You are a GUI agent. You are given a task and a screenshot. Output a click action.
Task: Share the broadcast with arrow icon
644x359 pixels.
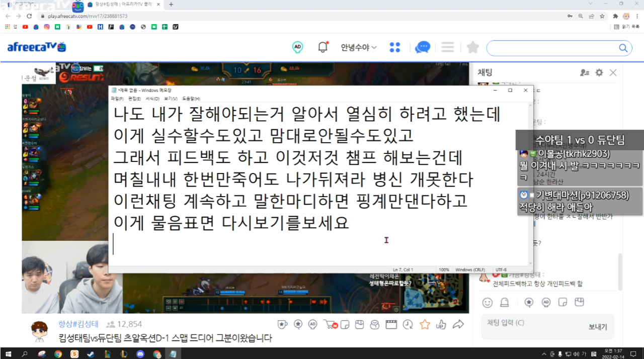[458, 324]
